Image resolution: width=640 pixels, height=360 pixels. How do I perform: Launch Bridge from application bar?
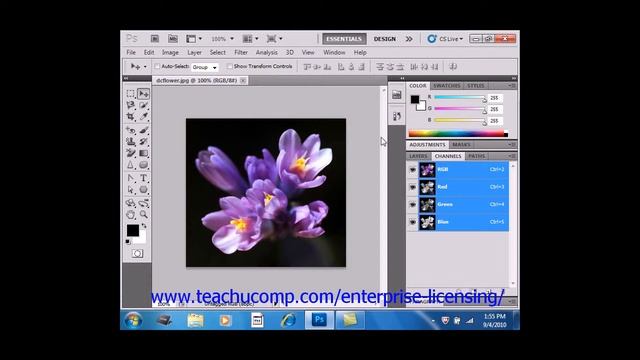[155, 39]
